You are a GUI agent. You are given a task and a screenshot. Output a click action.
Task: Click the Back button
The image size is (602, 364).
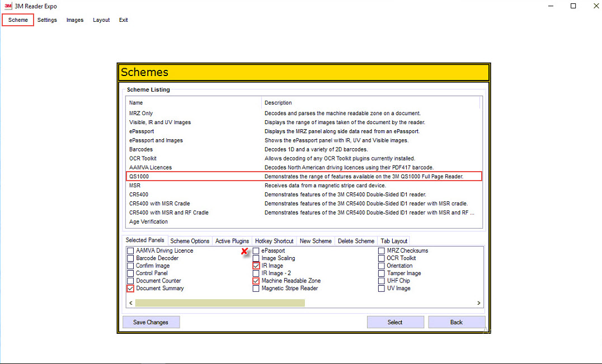point(457,322)
